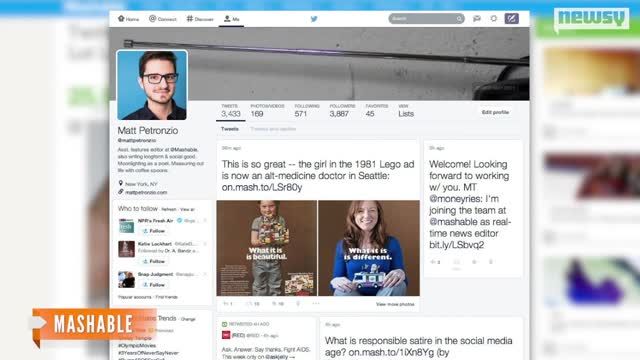
Task: Retweet the 1981 Lego ad tweet
Action: [253, 304]
